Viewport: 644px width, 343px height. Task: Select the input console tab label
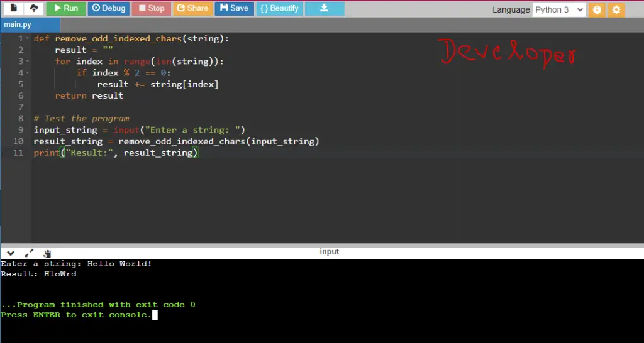(x=330, y=251)
